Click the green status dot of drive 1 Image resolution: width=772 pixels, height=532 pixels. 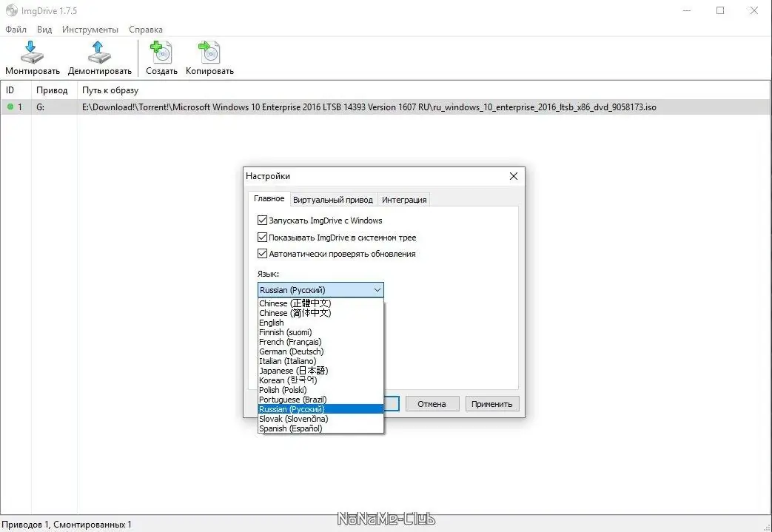(x=10, y=107)
